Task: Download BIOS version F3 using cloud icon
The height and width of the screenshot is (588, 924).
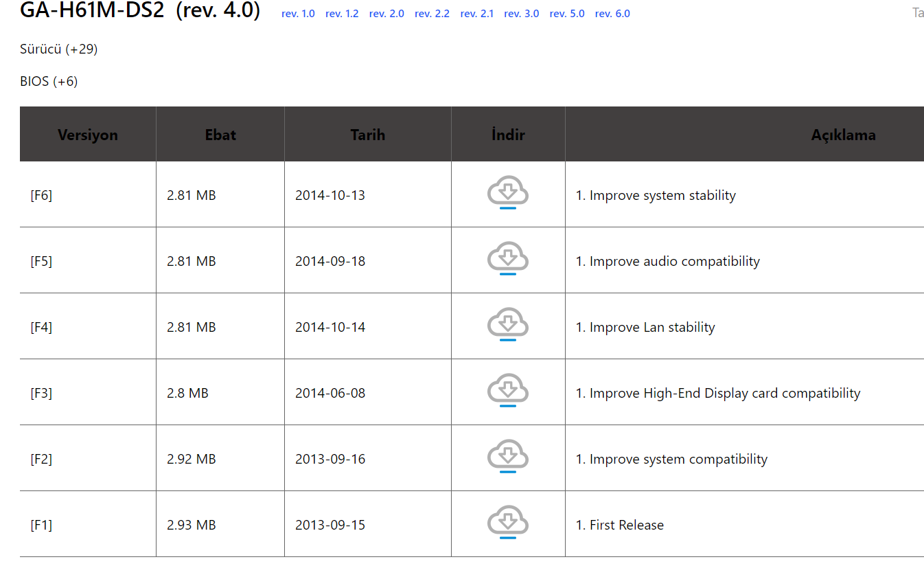Action: [x=508, y=391]
